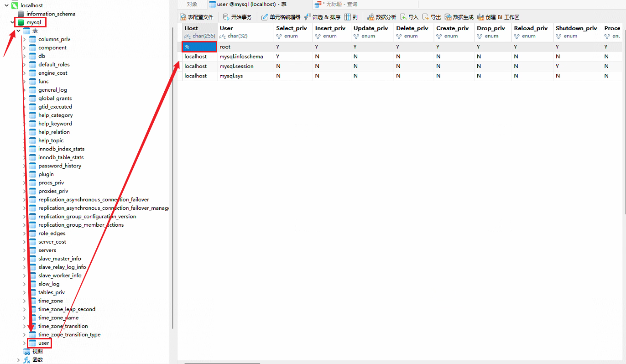Expand the 函数 functions node
Viewport: 626px width, 364px height.
[19, 360]
